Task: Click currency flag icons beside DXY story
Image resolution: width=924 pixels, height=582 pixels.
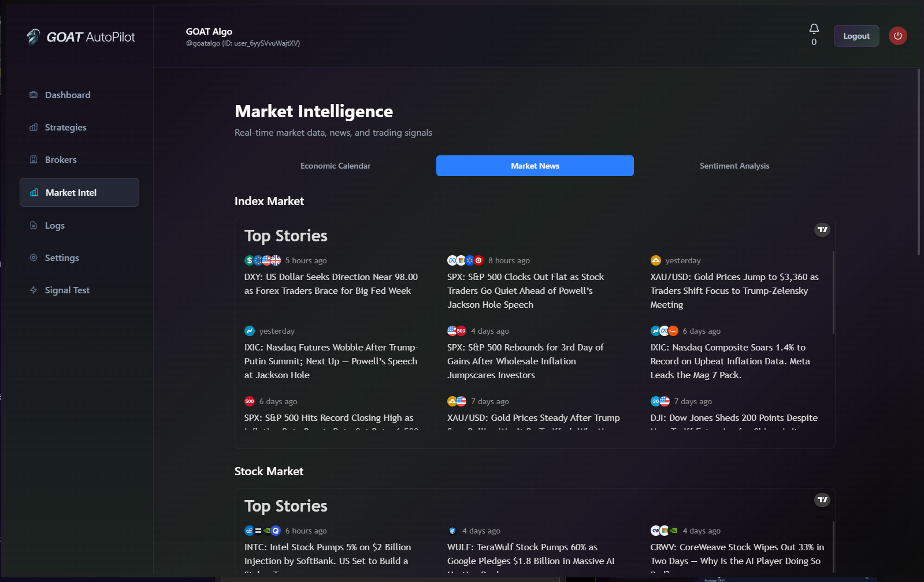Action: pyautogui.click(x=263, y=260)
